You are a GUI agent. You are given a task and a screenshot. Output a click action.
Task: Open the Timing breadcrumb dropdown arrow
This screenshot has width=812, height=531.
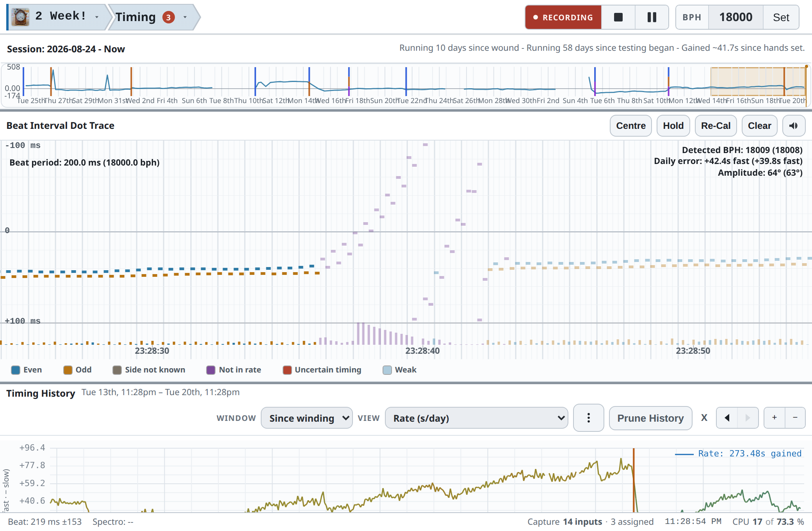[185, 17]
